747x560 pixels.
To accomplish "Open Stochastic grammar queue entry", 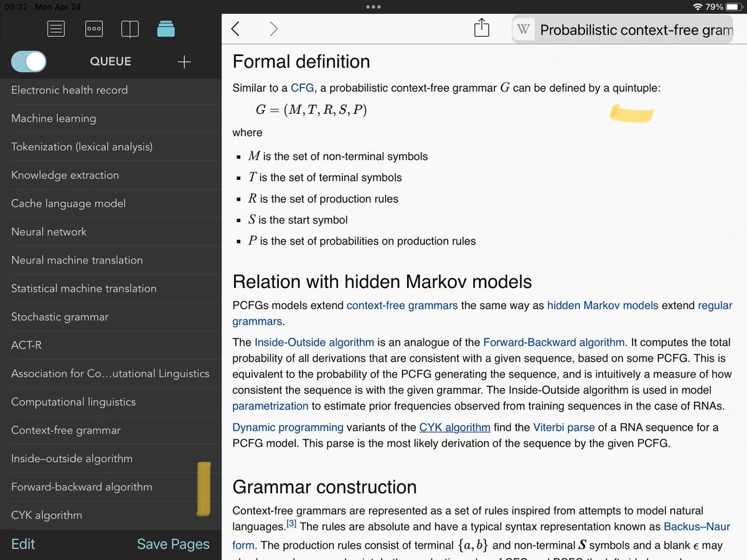I will 111,317.
